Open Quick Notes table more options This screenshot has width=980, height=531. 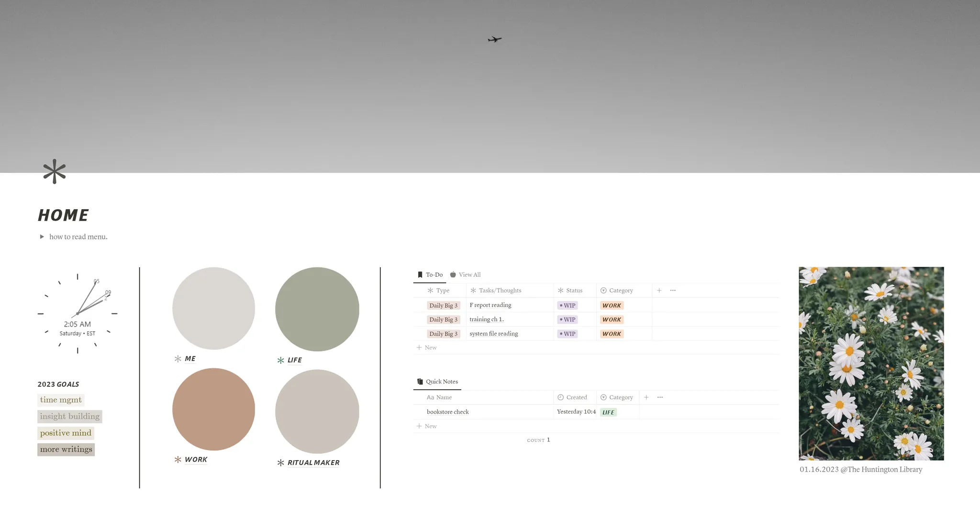tap(660, 397)
